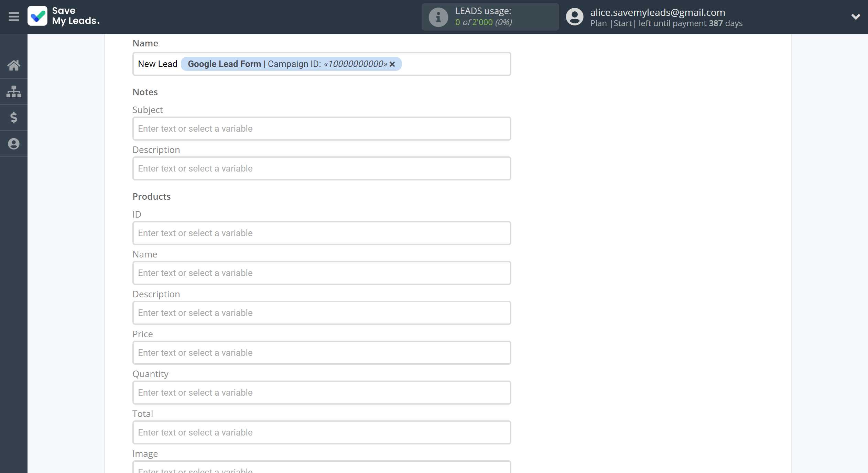Focus the top Name field containing New Lead
868x473 pixels.
click(322, 64)
